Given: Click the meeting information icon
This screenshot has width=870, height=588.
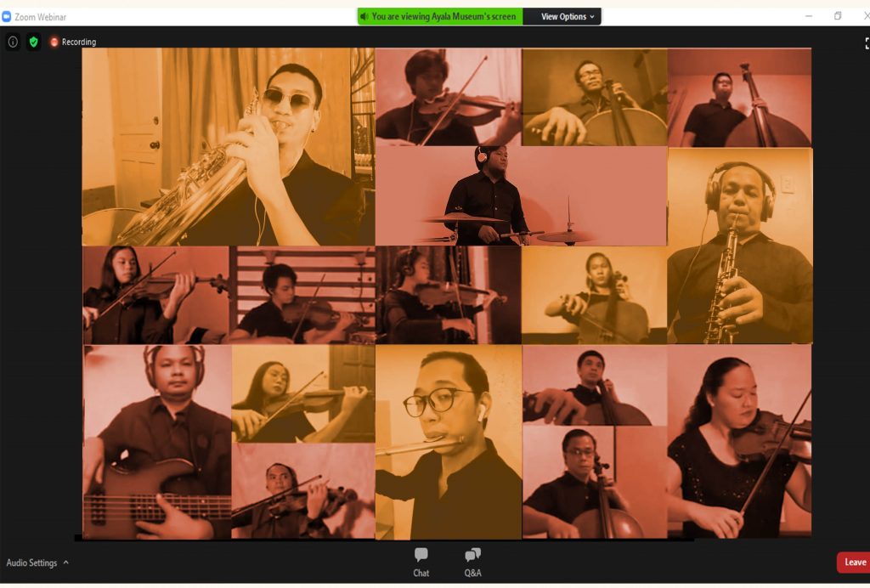Looking at the screenshot, I should tap(13, 42).
